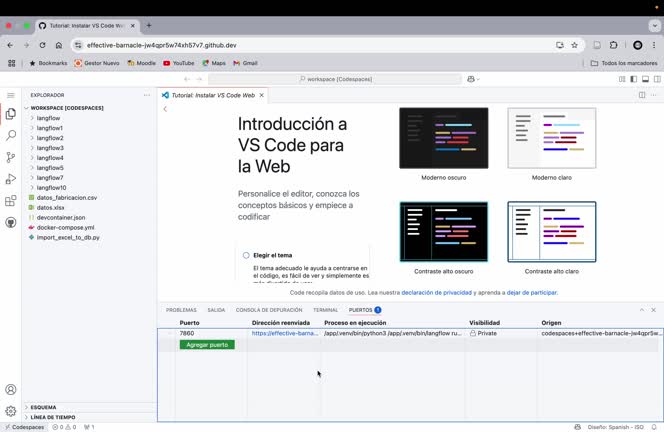The width and height of the screenshot is (664, 432).
Task: Bookmark this page with the star icon
Action: click(x=574, y=45)
